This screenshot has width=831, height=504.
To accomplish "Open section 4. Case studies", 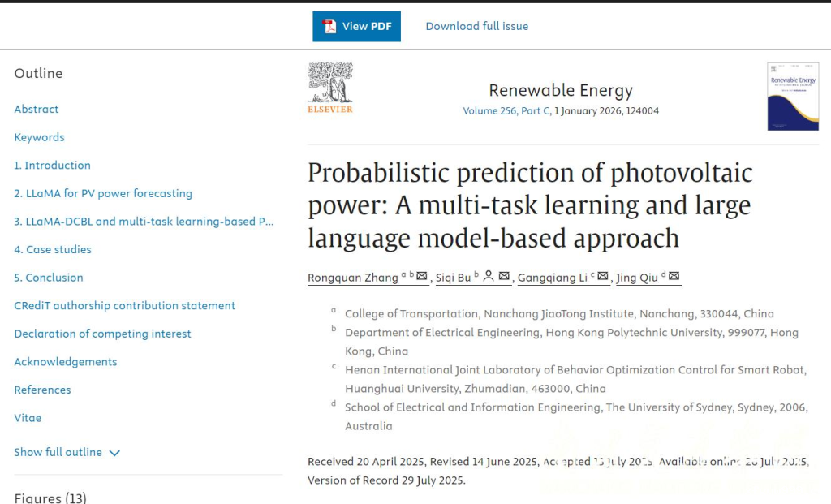I will pyautogui.click(x=53, y=249).
